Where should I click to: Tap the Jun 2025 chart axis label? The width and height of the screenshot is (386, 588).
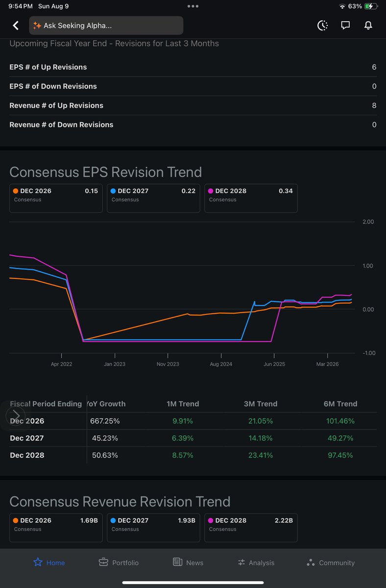tap(274, 364)
